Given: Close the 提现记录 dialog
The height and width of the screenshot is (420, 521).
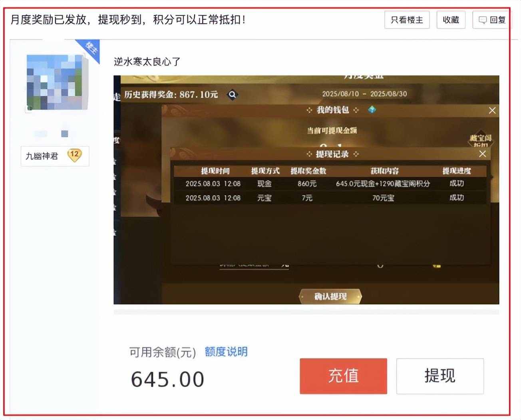Looking at the screenshot, I should pyautogui.click(x=483, y=154).
